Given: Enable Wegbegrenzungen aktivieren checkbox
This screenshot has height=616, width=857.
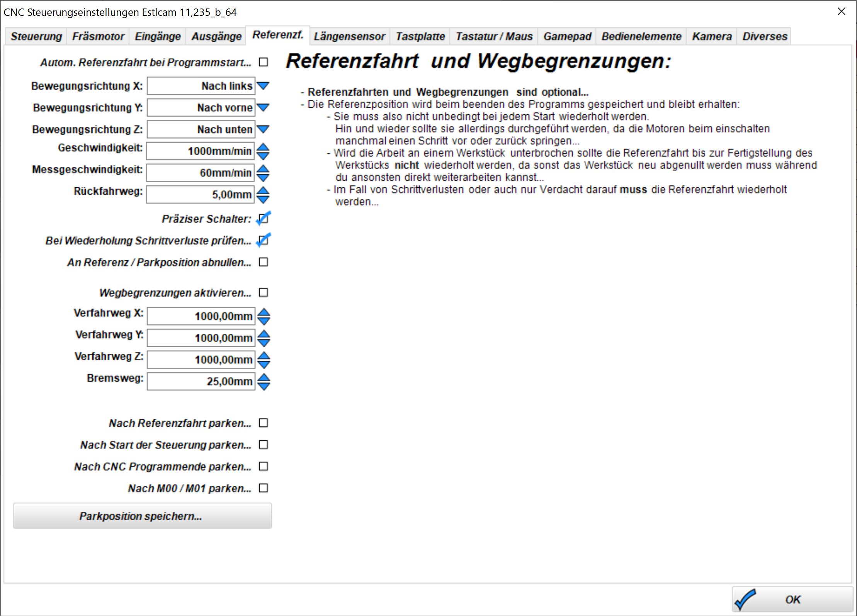Looking at the screenshot, I should click(x=264, y=293).
